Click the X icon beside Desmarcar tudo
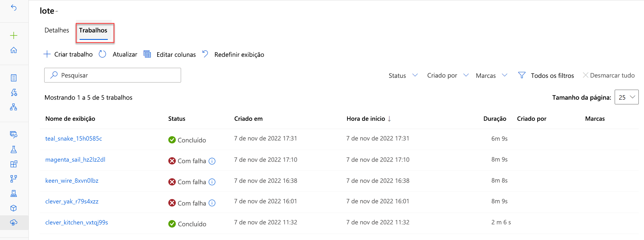 585,75
